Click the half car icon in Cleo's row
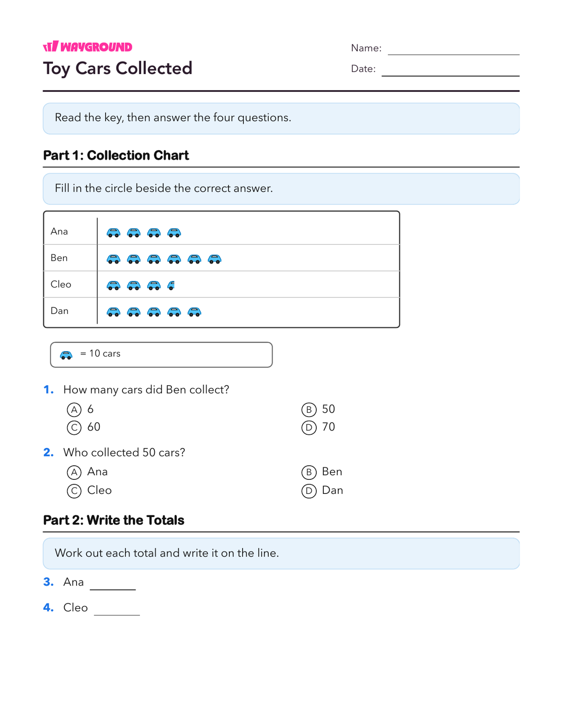Viewport: 563px width, 728px height. point(171,285)
